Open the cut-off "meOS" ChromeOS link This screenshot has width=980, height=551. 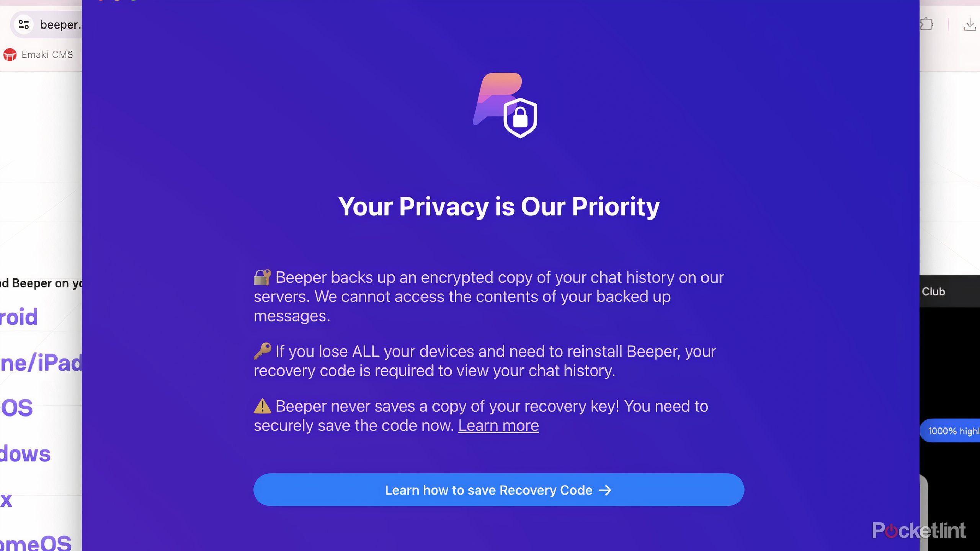pyautogui.click(x=36, y=543)
